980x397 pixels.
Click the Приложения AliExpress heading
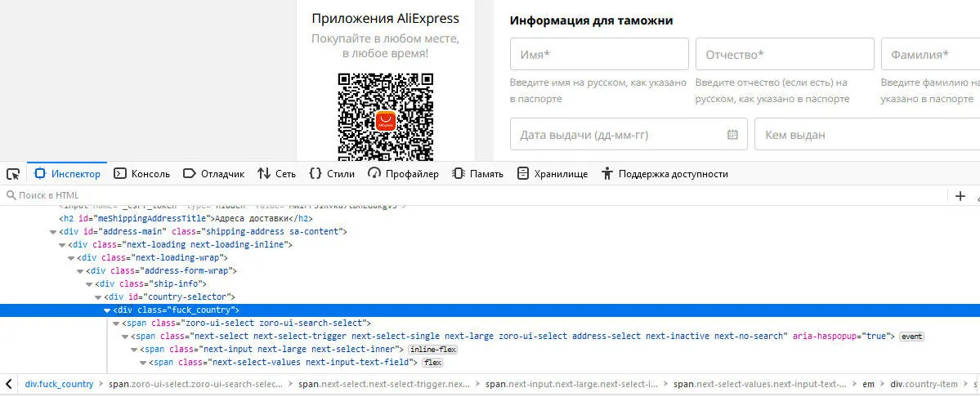click(x=386, y=19)
